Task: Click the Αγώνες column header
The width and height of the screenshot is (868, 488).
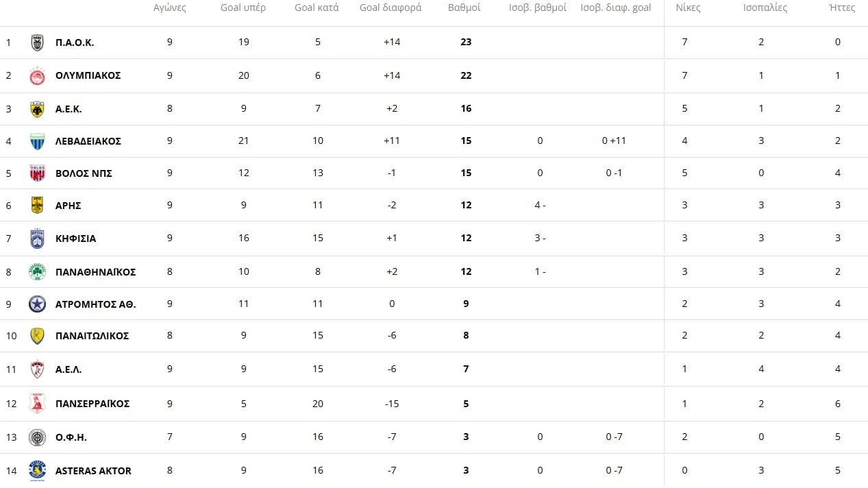Action: tap(169, 8)
